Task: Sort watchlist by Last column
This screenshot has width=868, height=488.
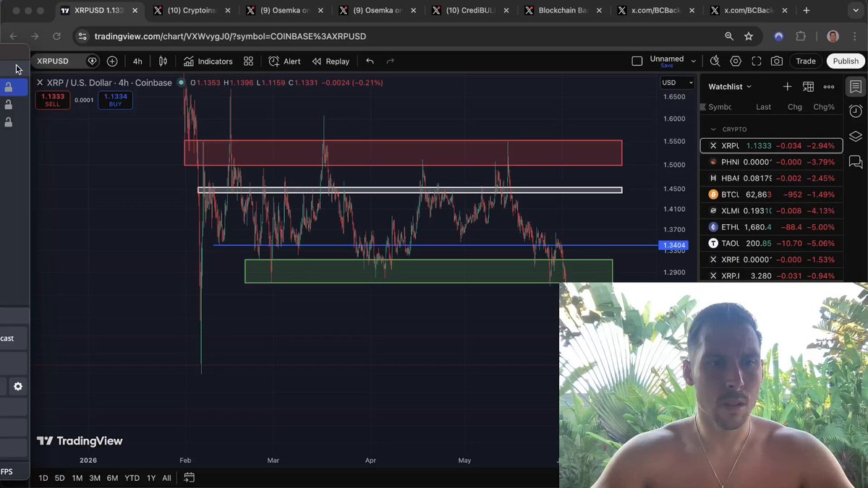Action: click(763, 107)
